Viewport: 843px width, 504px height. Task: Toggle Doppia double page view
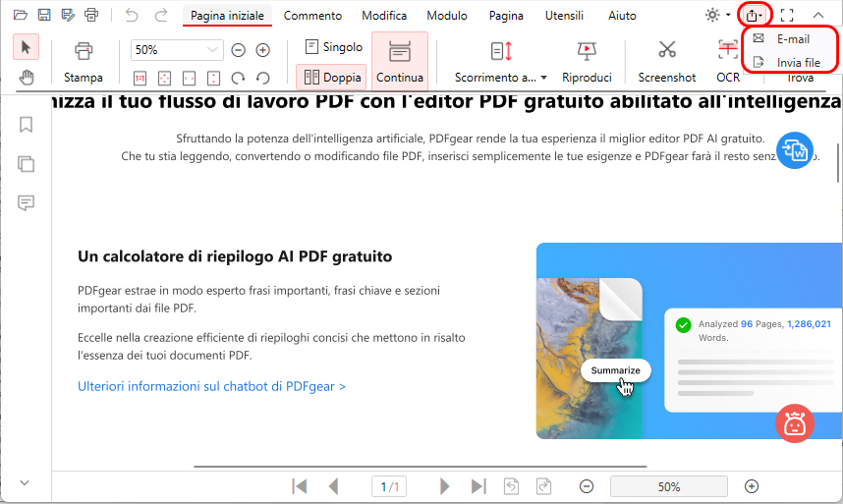tap(332, 78)
